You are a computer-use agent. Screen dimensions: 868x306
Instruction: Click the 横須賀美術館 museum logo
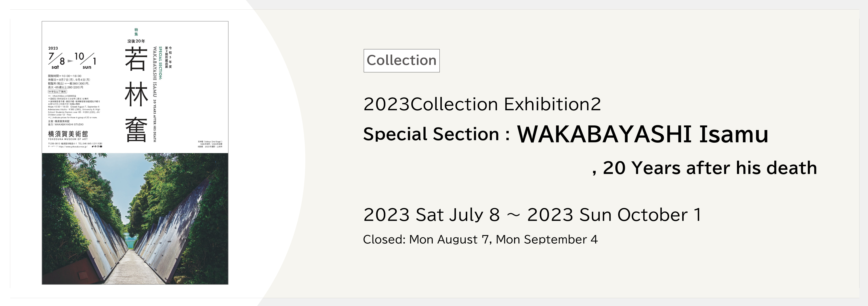coord(68,135)
